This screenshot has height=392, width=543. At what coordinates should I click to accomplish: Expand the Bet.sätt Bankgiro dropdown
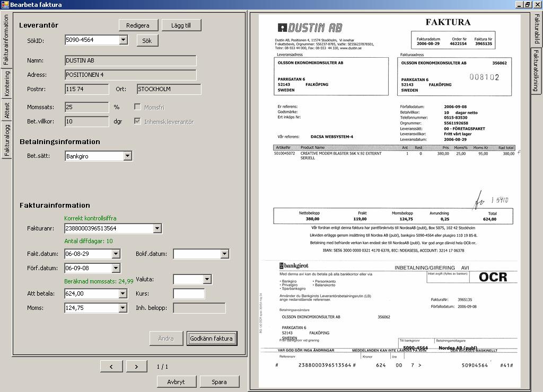click(x=127, y=156)
